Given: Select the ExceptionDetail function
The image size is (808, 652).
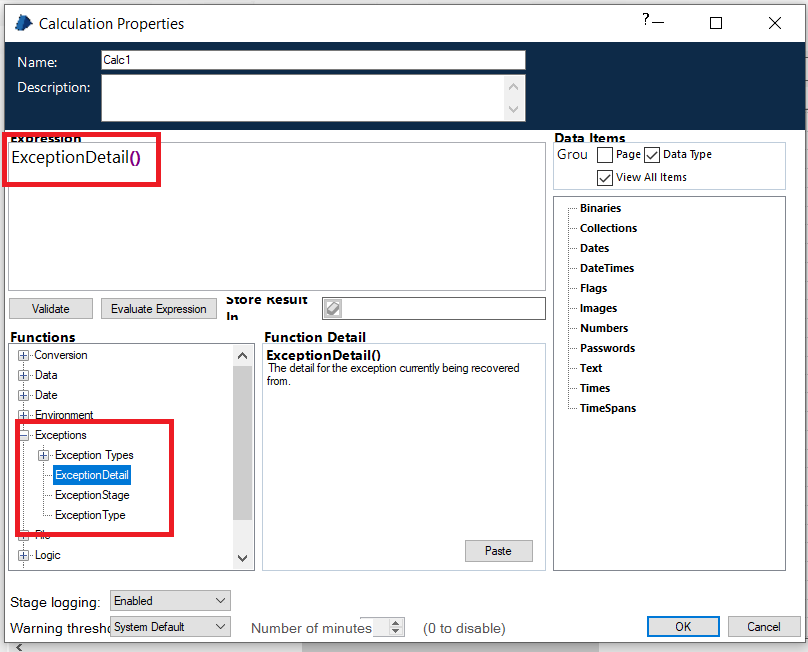Looking at the screenshot, I should coord(92,475).
